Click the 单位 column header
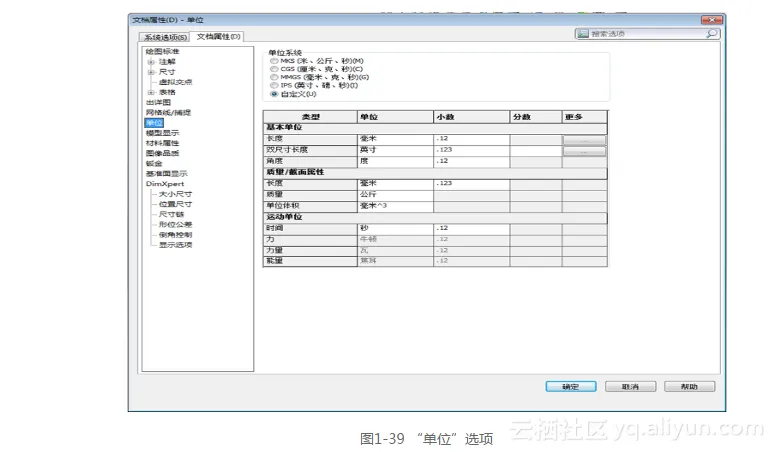Image resolution: width=775 pixels, height=452 pixels. 395,117
